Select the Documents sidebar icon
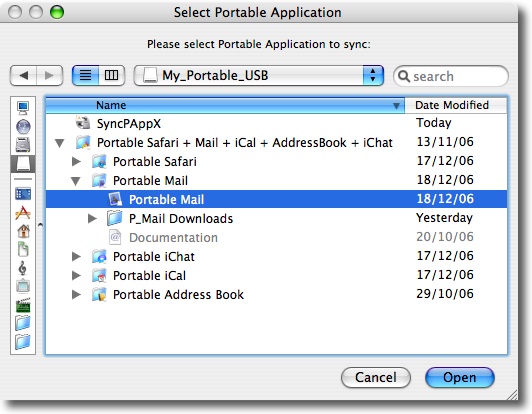532x414 pixels. 23,249
